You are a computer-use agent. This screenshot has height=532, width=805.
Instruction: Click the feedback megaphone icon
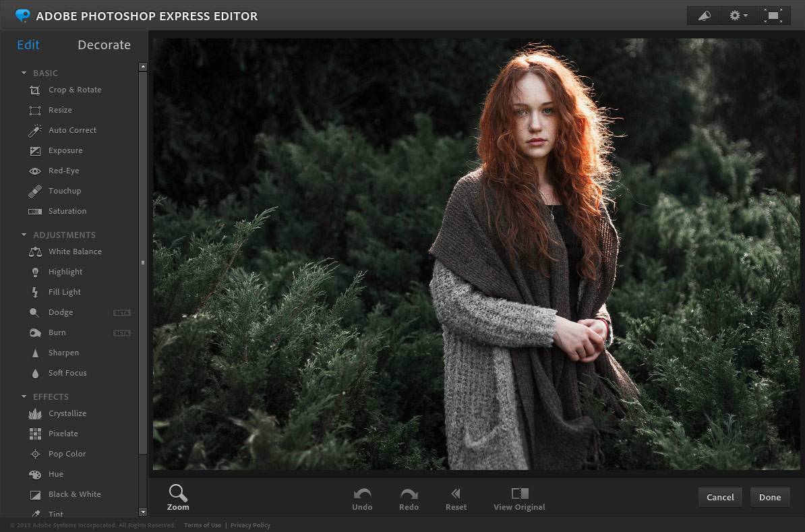[x=705, y=16]
